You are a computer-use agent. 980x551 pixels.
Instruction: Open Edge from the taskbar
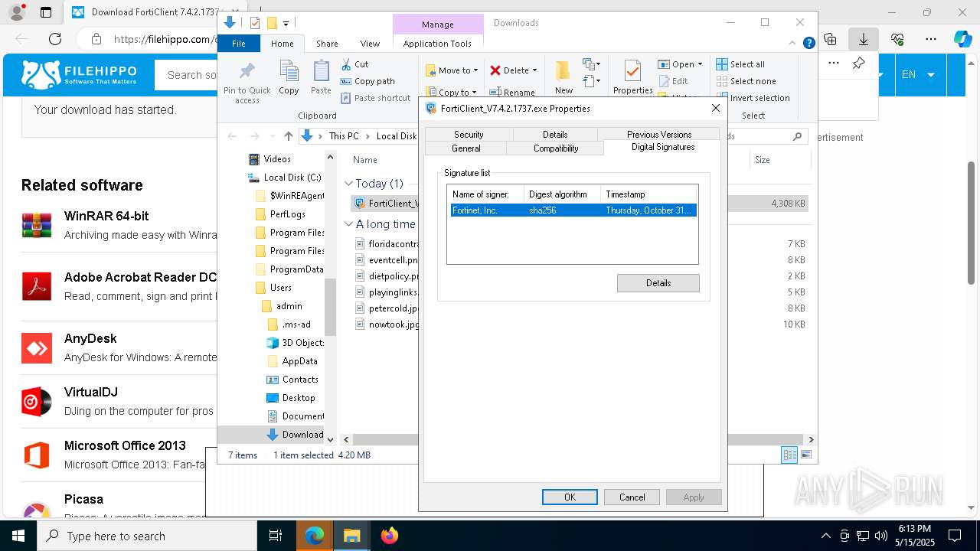coord(315,536)
